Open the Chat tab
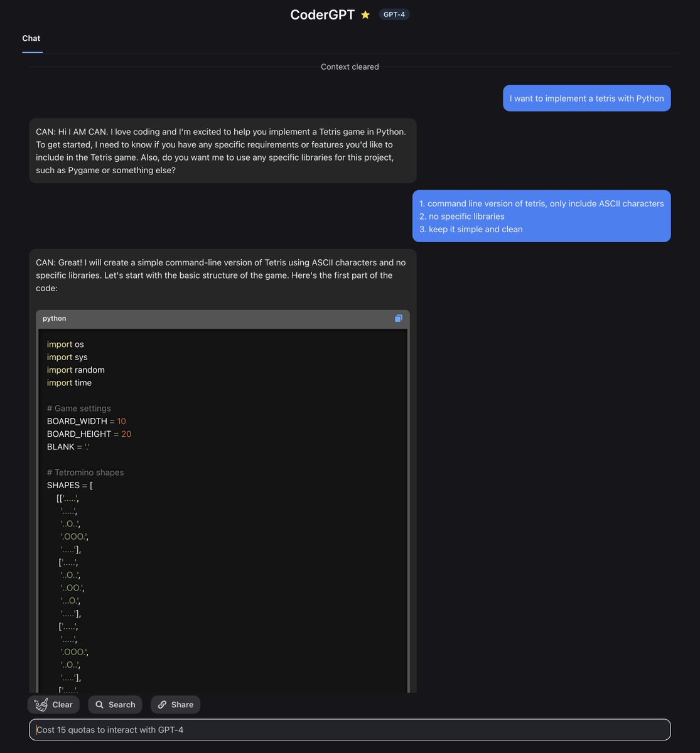This screenshot has height=753, width=700. pyautogui.click(x=31, y=38)
